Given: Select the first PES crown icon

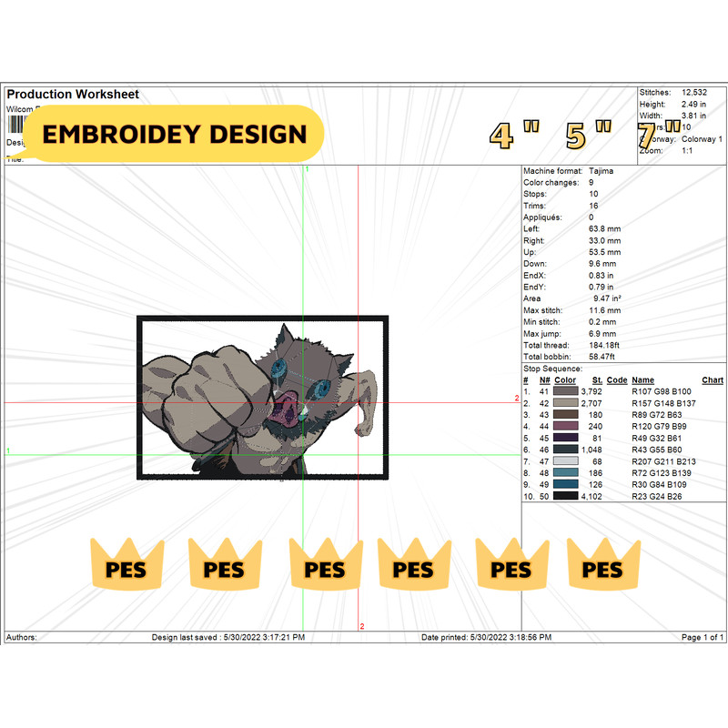Looking at the screenshot, I should (126, 566).
